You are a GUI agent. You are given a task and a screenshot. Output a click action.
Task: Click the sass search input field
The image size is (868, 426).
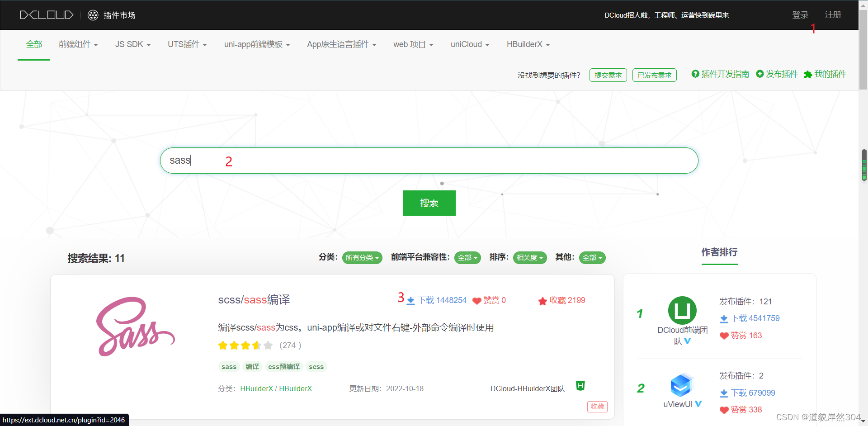[429, 161]
